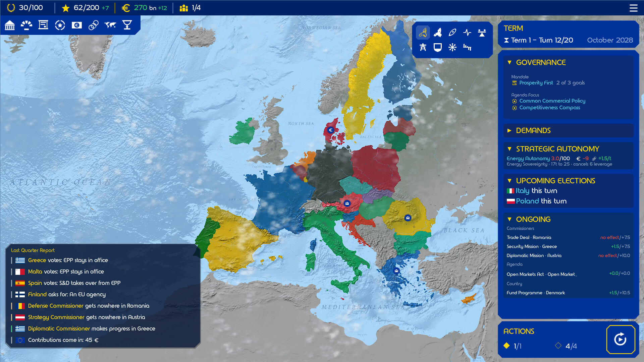The width and height of the screenshot is (644, 362).
Task: Open the agenda star-circle icon
Action: tap(60, 25)
